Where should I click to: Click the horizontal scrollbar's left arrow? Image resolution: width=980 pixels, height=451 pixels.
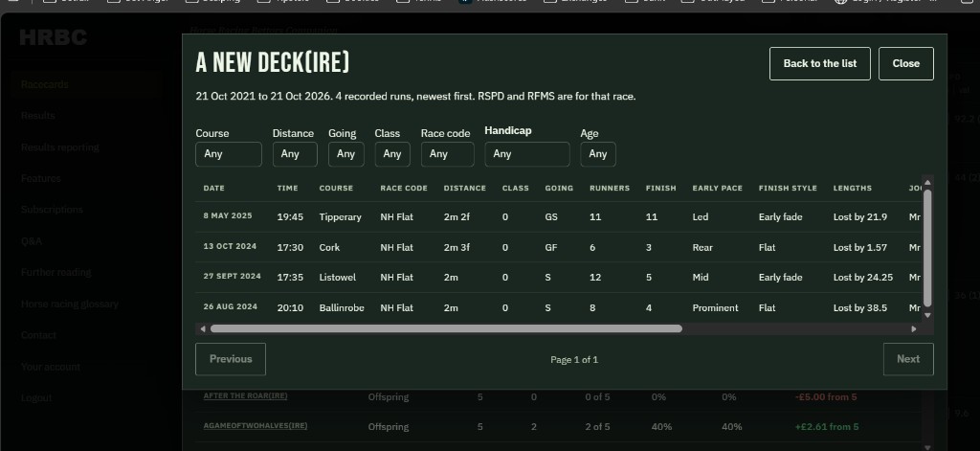click(x=203, y=328)
